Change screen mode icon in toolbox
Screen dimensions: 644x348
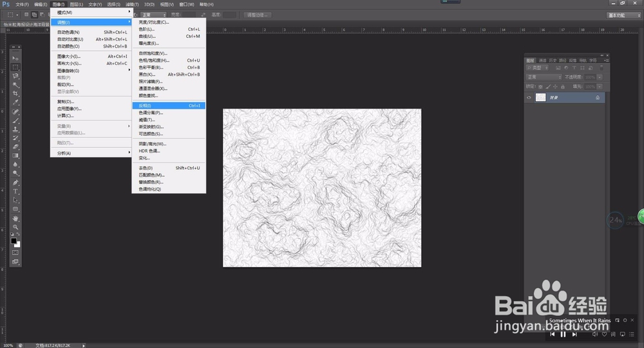(15, 261)
